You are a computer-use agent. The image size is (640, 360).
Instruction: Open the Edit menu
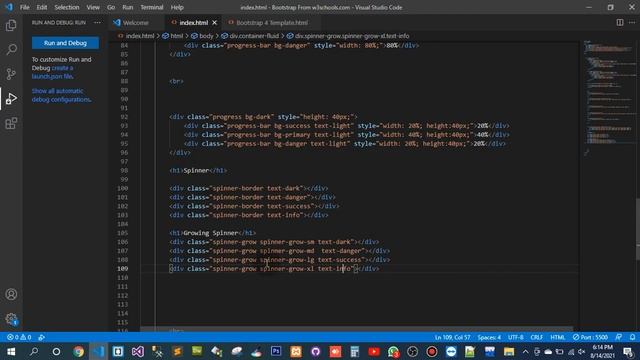[x=42, y=7]
